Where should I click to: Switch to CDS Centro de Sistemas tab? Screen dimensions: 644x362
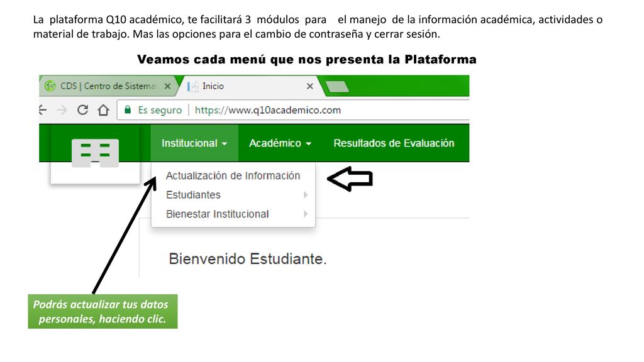[109, 86]
